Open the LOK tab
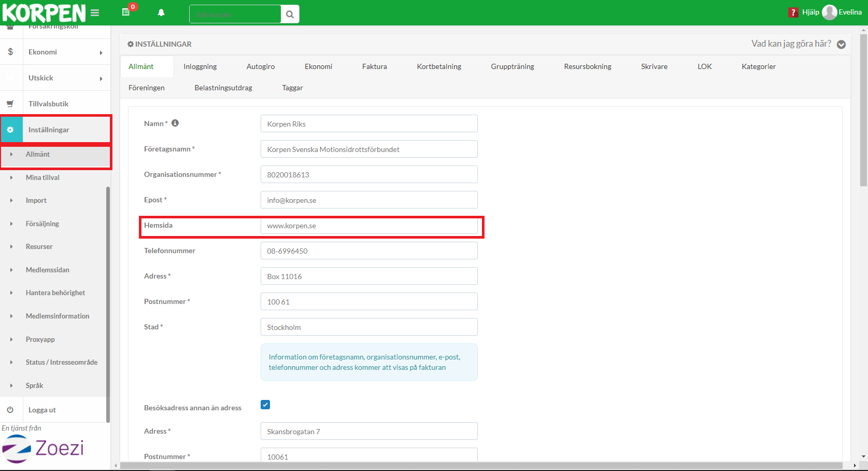The image size is (868, 471). click(705, 66)
